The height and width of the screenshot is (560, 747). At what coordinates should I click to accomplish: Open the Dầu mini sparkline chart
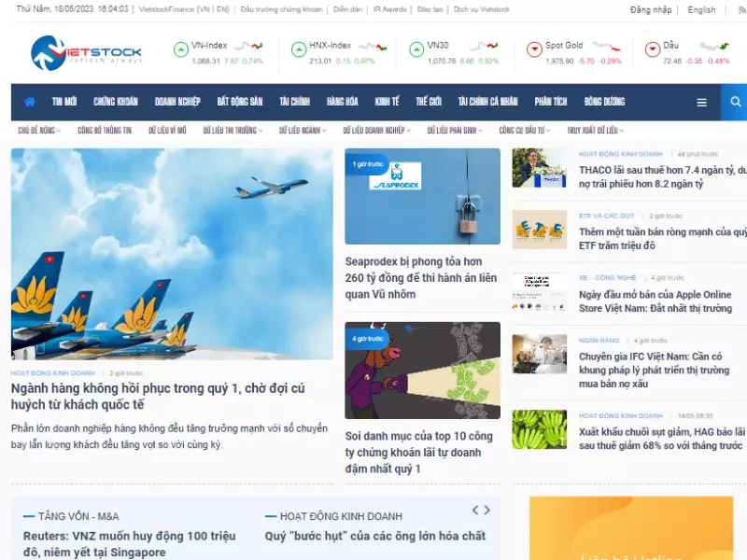click(714, 46)
